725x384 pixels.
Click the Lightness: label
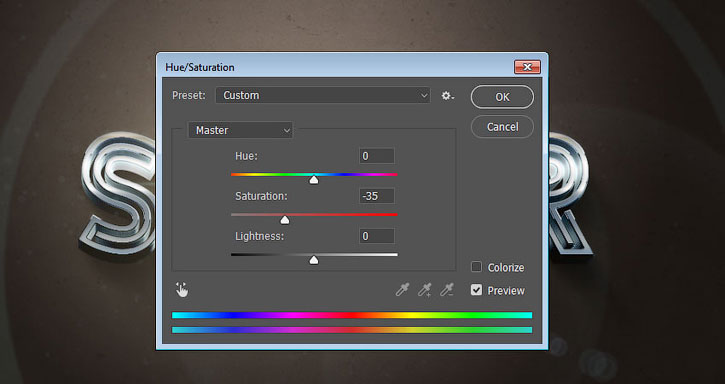(259, 236)
